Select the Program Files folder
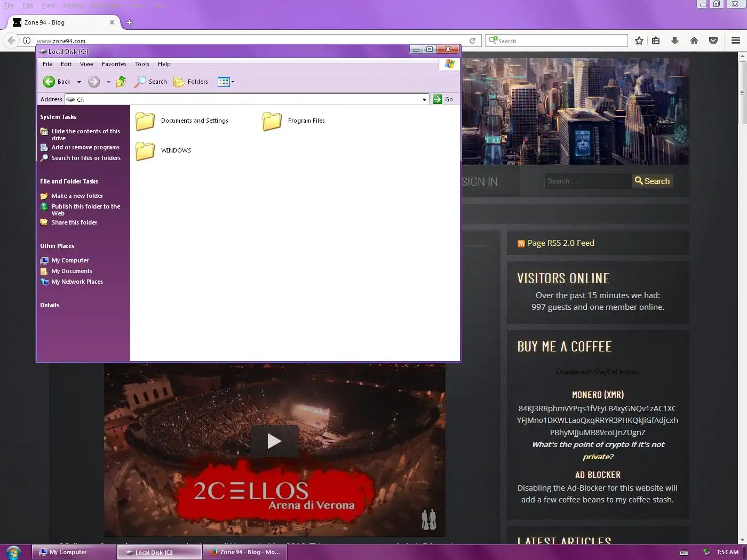 click(x=293, y=121)
